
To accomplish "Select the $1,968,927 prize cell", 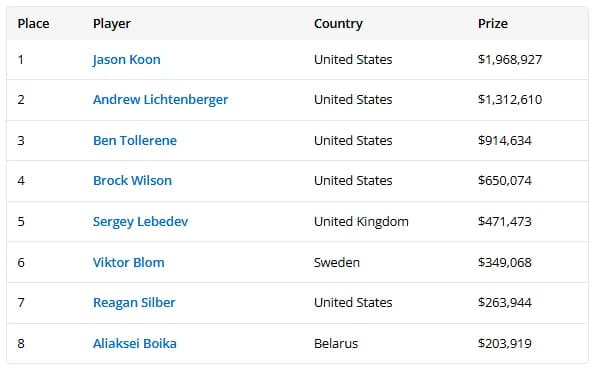I will click(510, 60).
